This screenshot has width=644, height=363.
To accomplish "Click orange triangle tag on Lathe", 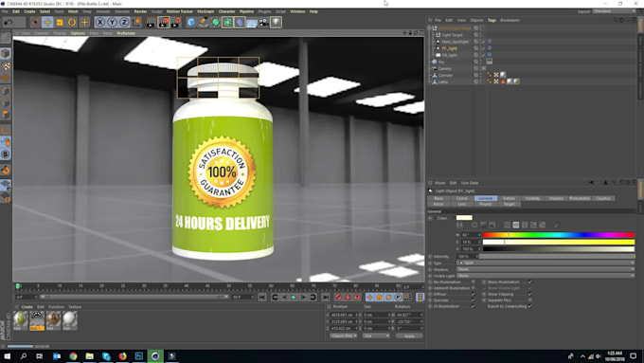I will click(x=503, y=82).
